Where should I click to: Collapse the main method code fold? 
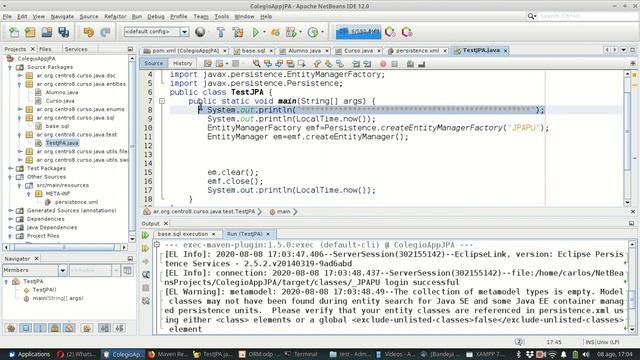[x=162, y=101]
